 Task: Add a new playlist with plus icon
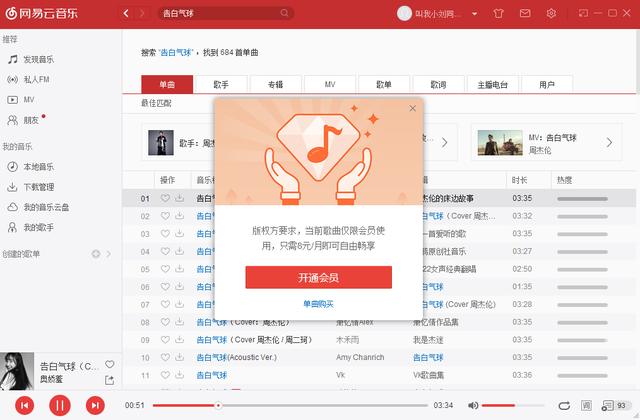pyautogui.click(x=96, y=254)
